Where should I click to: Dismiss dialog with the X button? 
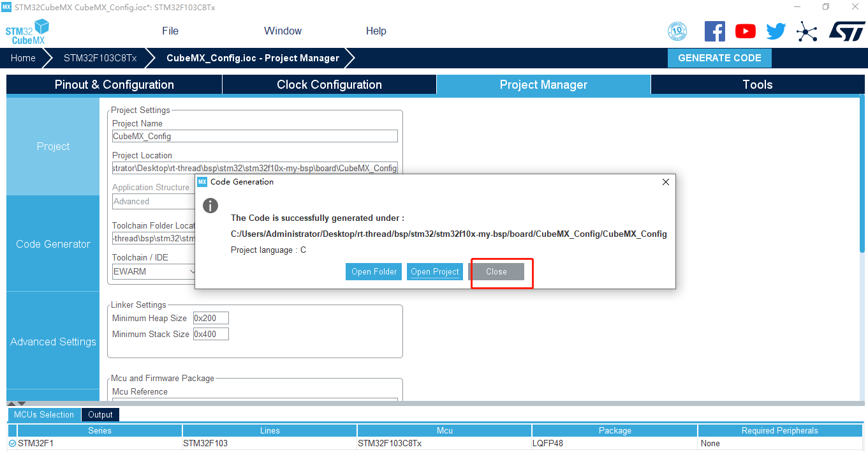[666, 182]
